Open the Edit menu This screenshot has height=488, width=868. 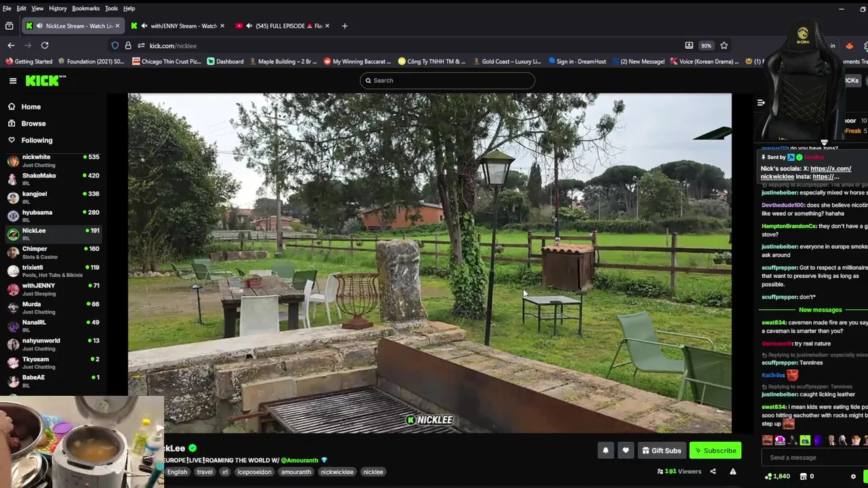(22, 8)
